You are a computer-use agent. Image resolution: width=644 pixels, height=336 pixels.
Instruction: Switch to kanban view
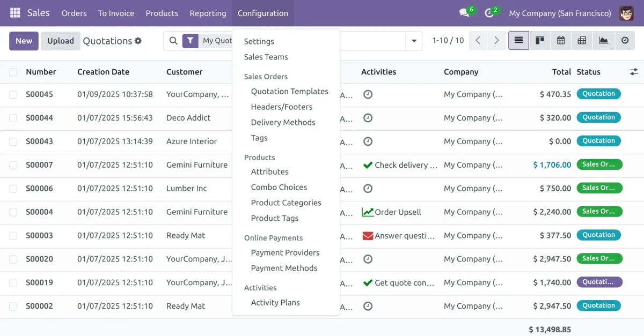[540, 40]
